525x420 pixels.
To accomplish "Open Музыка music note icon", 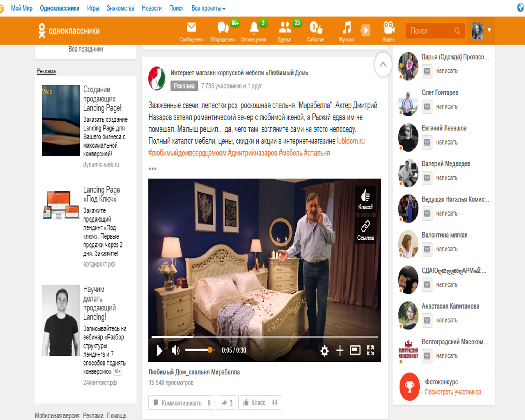I will coord(346,28).
